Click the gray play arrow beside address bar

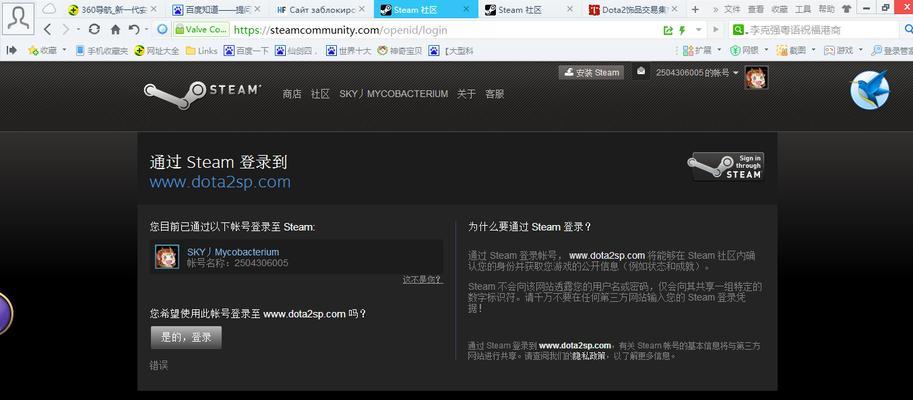[x=716, y=30]
